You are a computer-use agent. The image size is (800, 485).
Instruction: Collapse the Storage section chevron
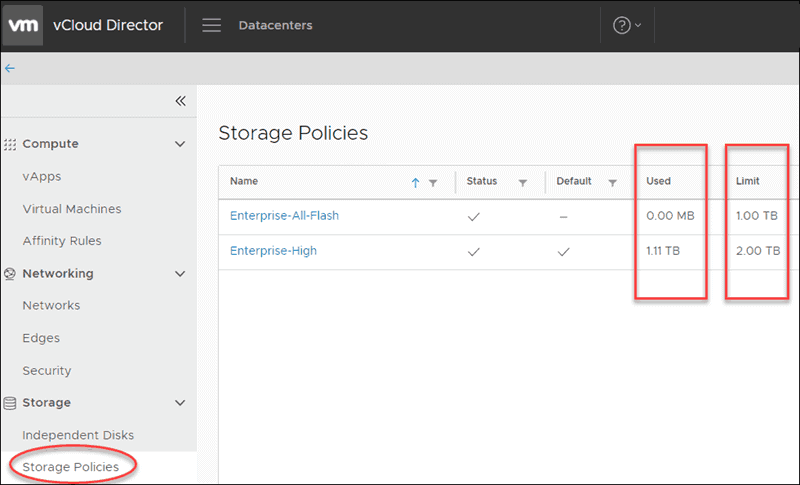click(180, 403)
